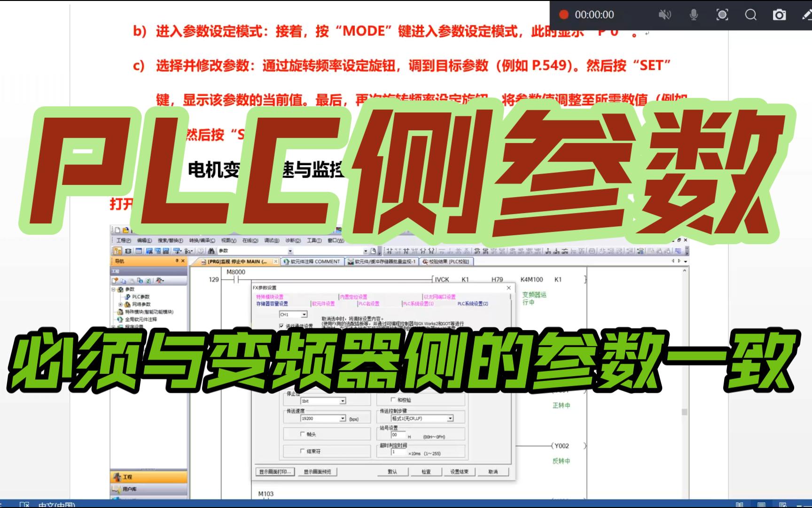Viewport: 812px width, 508px height.
Task: Toggle the 结束符 checkbox
Action: pyautogui.click(x=303, y=451)
